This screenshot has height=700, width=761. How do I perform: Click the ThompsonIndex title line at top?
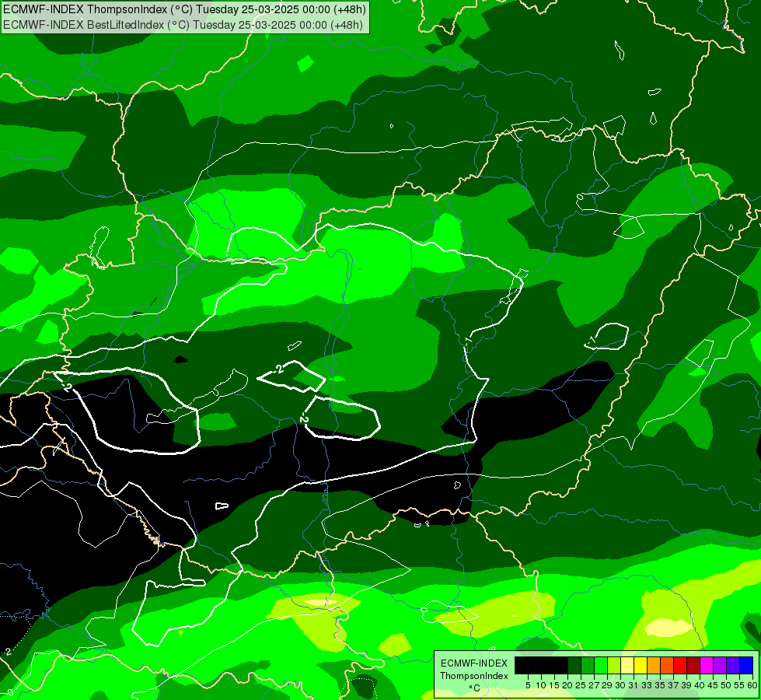(184, 9)
